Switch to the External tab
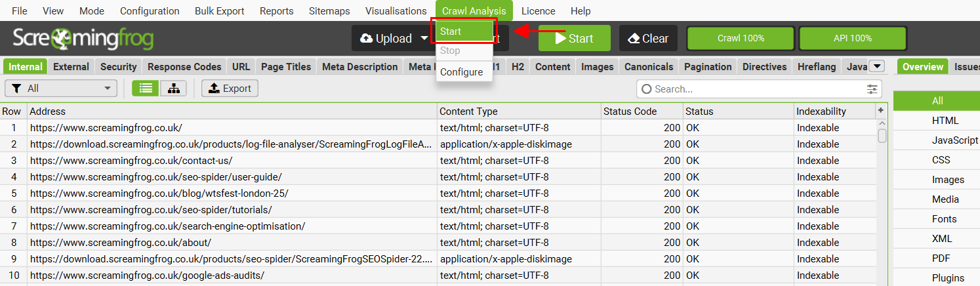Screen dimensions: 980x286 (x=71, y=67)
